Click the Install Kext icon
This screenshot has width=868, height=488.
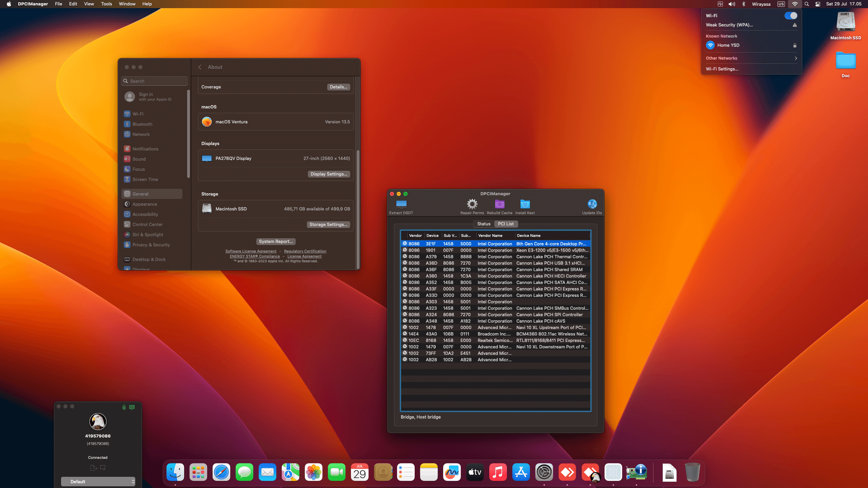525,204
